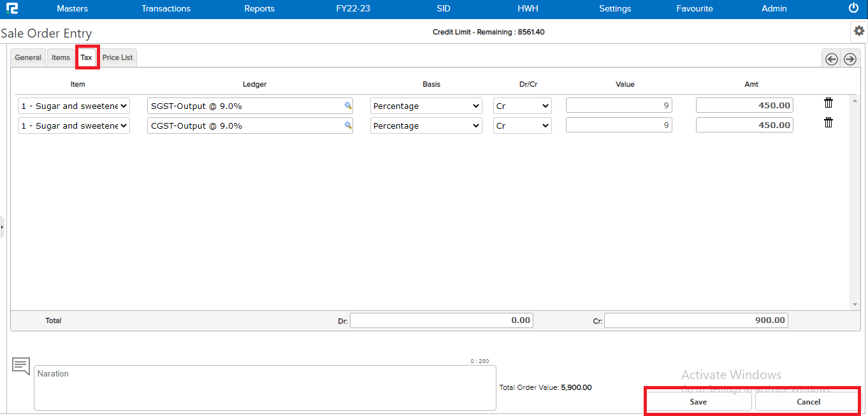Image resolution: width=868 pixels, height=416 pixels.
Task: Open Basis dropdown for SGST row
Action: pos(426,106)
